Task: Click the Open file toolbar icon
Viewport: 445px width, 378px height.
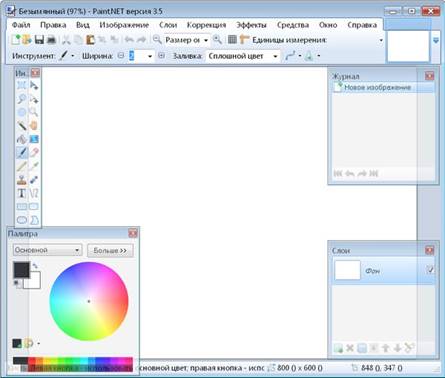Action: [x=27, y=40]
